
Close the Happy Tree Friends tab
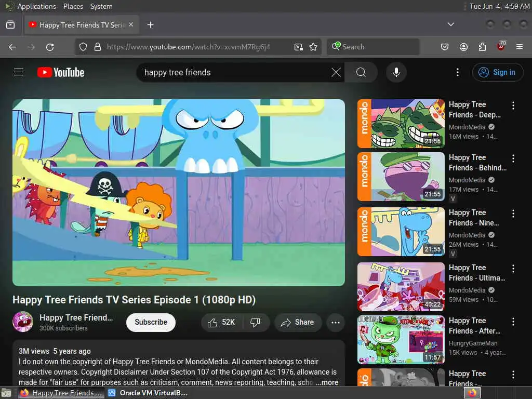131,25
